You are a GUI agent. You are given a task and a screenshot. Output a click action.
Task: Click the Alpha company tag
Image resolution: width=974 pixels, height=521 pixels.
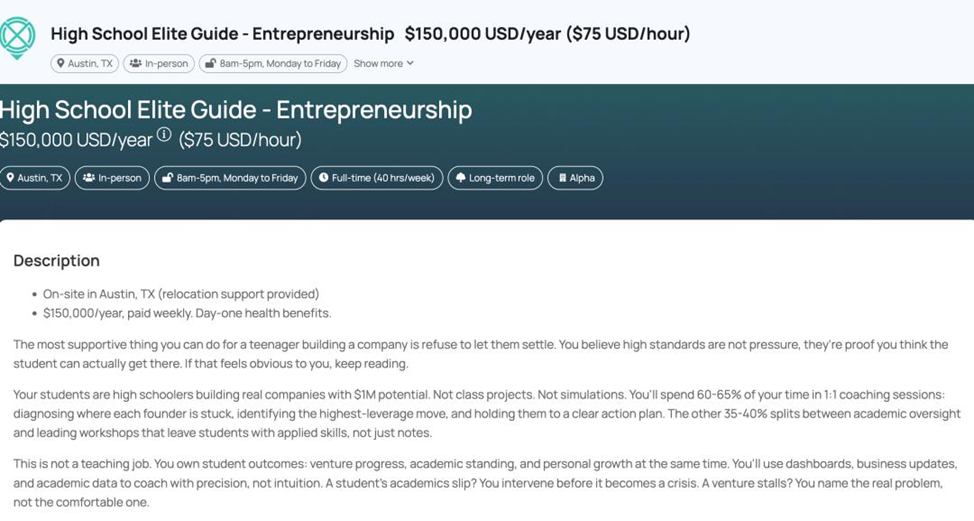575,178
